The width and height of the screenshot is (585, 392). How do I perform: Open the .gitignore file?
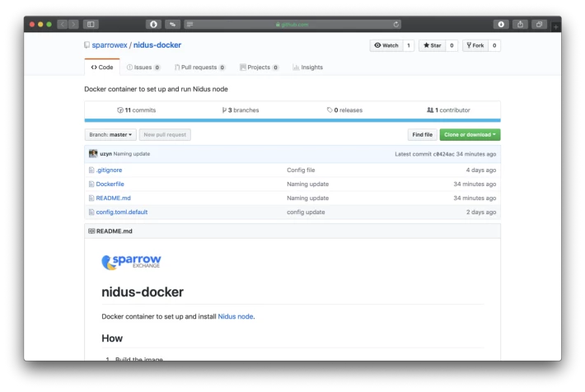(x=109, y=170)
